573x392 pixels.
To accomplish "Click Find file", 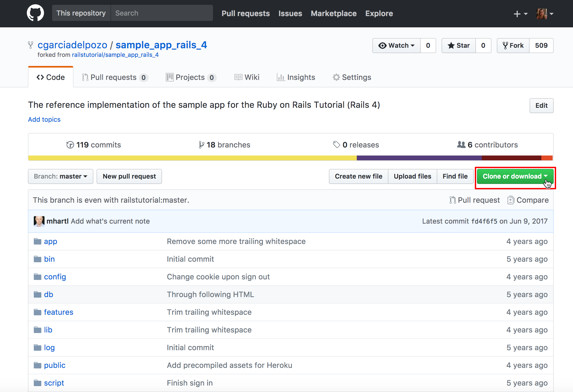I will point(455,176).
